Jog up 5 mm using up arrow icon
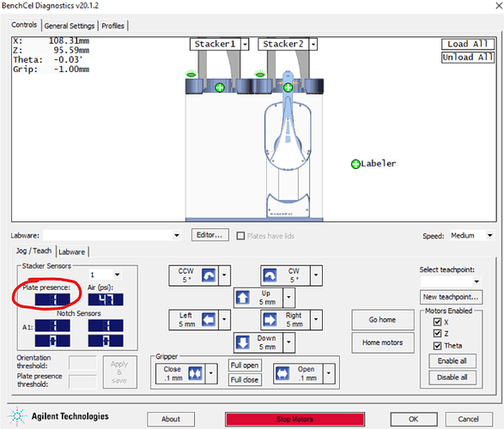The width and height of the screenshot is (504, 429). pyautogui.click(x=243, y=298)
